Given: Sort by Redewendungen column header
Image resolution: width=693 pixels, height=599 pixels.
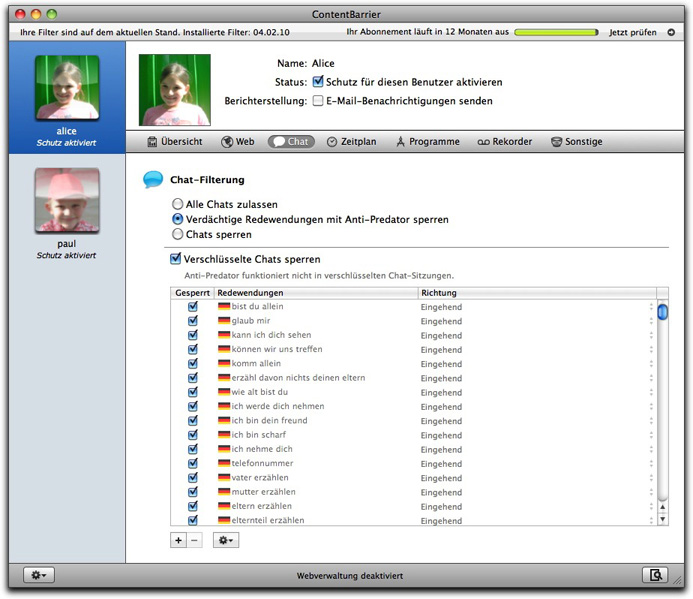Looking at the screenshot, I should coord(316,293).
